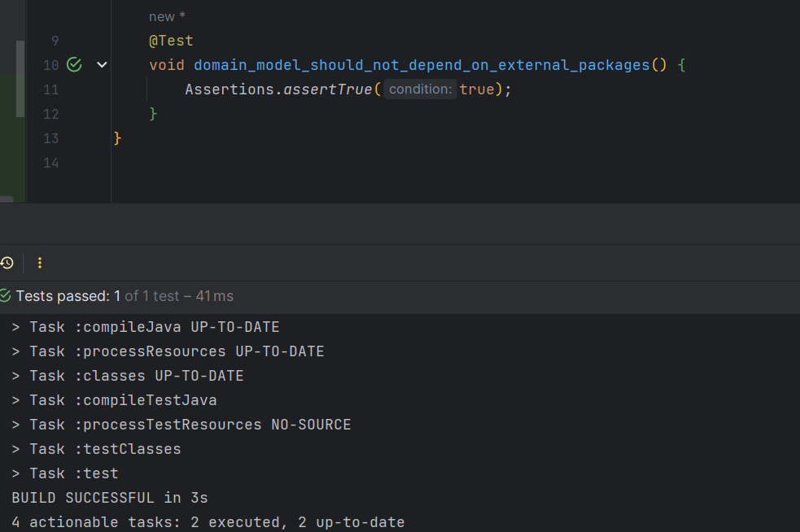800x532 pixels.
Task: Click the ':processTestResources NO-SOURCE' console line
Action: click(x=181, y=425)
